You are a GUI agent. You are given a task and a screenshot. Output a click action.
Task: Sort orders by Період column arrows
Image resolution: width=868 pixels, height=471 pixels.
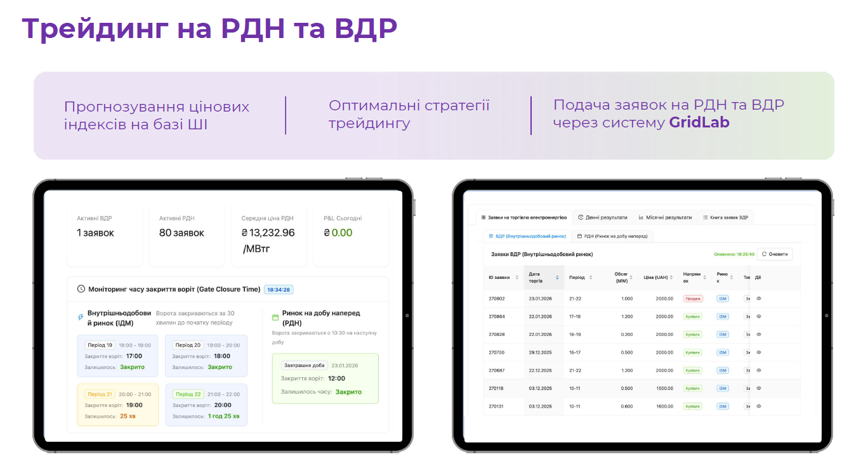(x=591, y=278)
